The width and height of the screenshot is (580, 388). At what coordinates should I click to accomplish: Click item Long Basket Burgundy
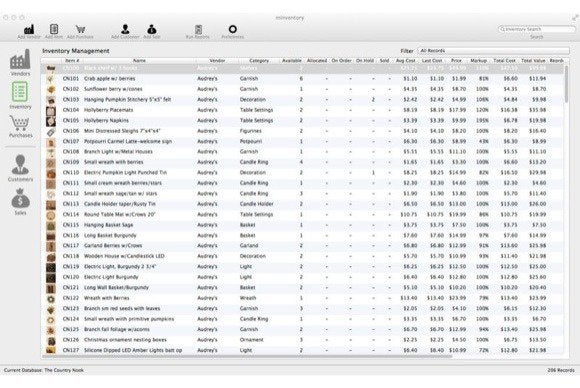click(x=110, y=236)
